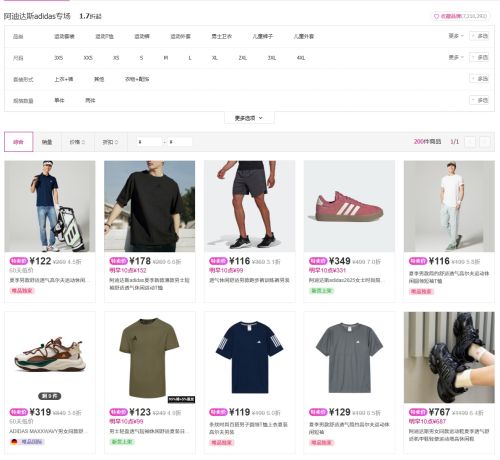The image size is (500, 460).
Task: Filter by size 4XL
Action: coord(301,58)
